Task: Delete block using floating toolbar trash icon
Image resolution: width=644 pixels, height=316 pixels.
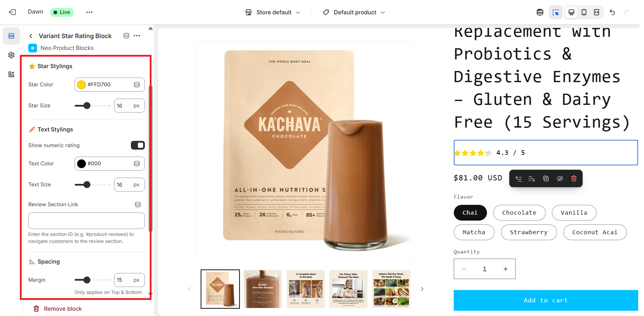Action: pyautogui.click(x=574, y=179)
